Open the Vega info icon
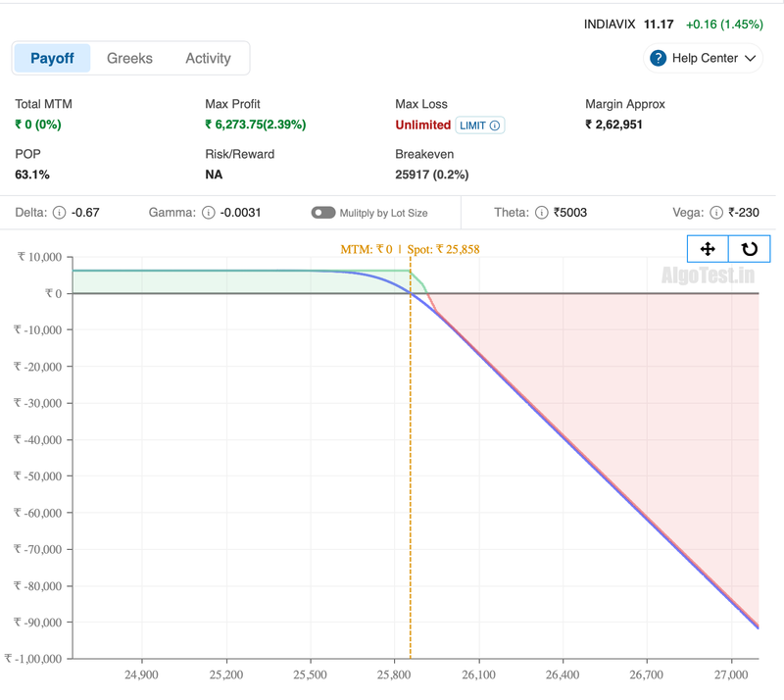The image size is (784, 700). point(714,212)
